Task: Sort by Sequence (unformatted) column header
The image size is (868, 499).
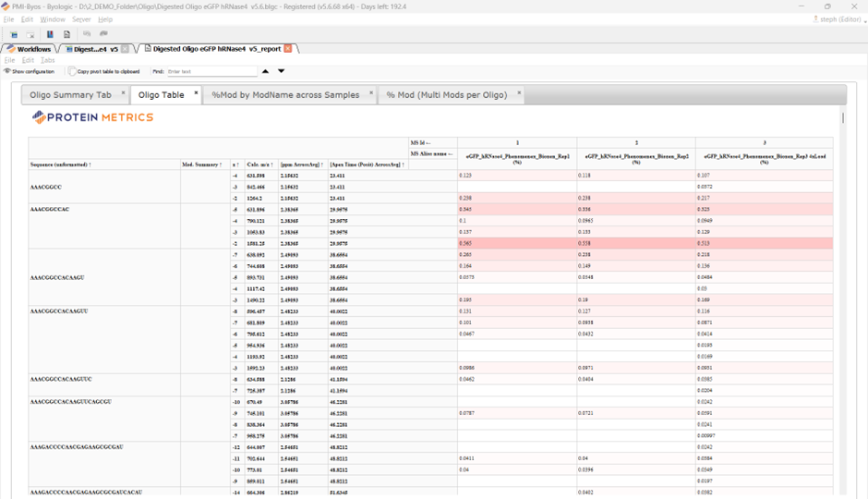Action: pyautogui.click(x=60, y=164)
